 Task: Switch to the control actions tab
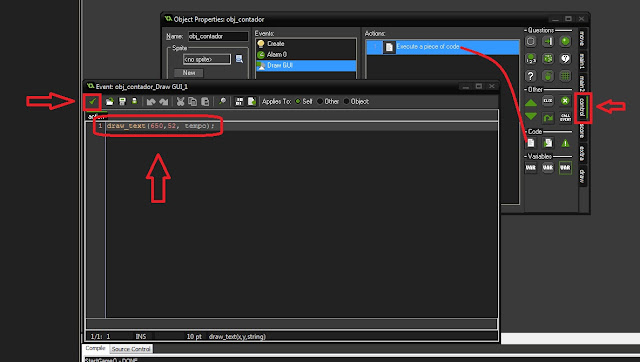click(582, 107)
